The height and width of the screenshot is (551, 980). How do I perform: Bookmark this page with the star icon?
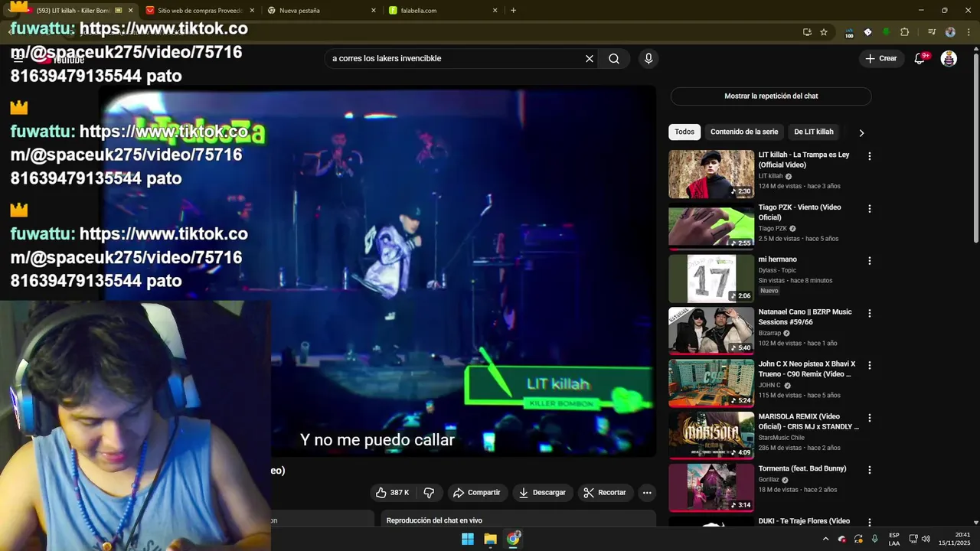click(x=824, y=32)
